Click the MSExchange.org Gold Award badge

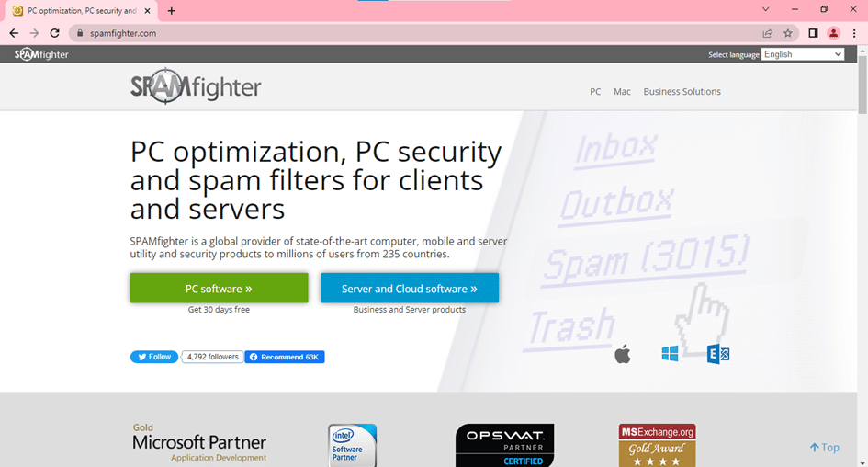point(657,445)
